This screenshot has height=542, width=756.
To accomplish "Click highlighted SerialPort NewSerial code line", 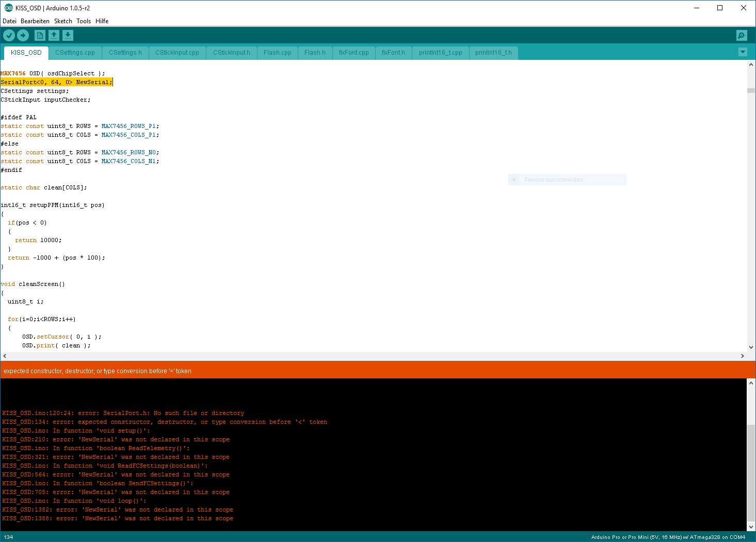I will pyautogui.click(x=56, y=82).
